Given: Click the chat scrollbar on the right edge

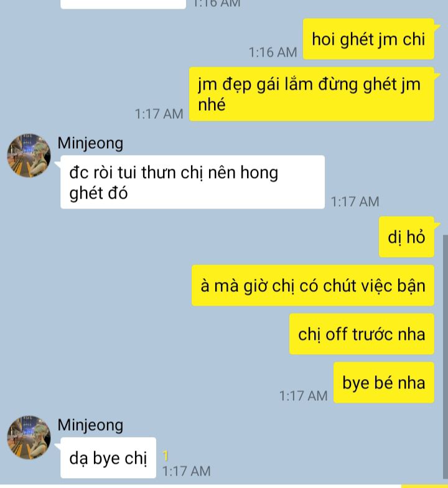Looking at the screenshot, I should (x=446, y=357).
